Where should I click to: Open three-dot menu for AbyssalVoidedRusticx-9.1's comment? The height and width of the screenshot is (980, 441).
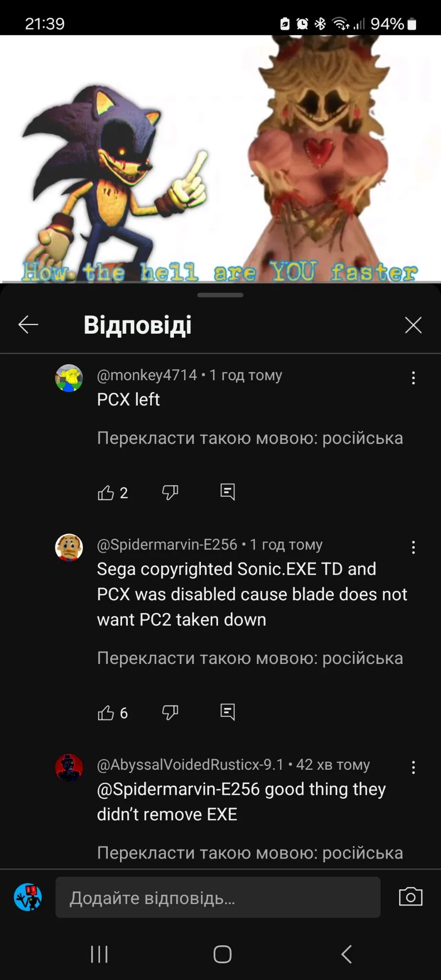pyautogui.click(x=414, y=767)
